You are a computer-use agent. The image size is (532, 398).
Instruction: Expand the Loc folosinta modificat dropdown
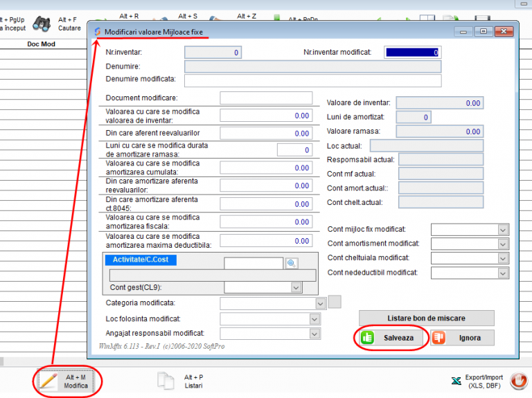[x=314, y=318]
